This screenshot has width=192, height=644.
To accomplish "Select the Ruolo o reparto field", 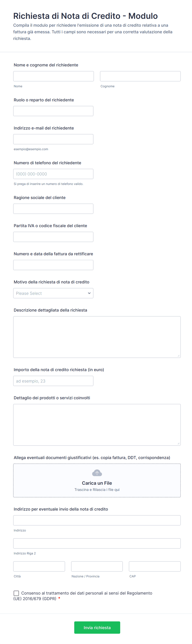I will (x=53, y=111).
